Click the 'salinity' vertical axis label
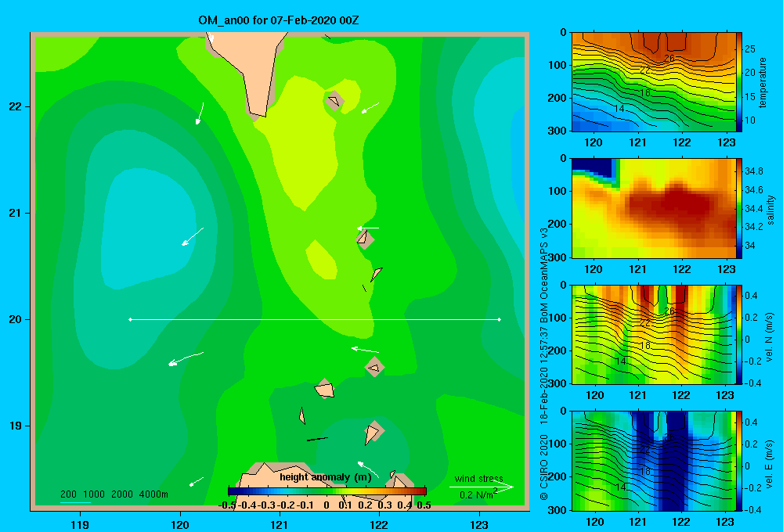Screen dimensions: 783x532 point(771,210)
